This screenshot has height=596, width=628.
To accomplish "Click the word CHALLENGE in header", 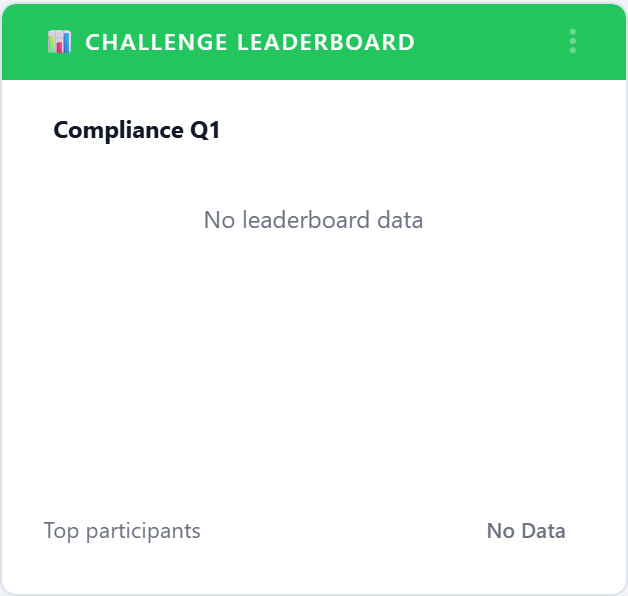I will click(156, 42).
